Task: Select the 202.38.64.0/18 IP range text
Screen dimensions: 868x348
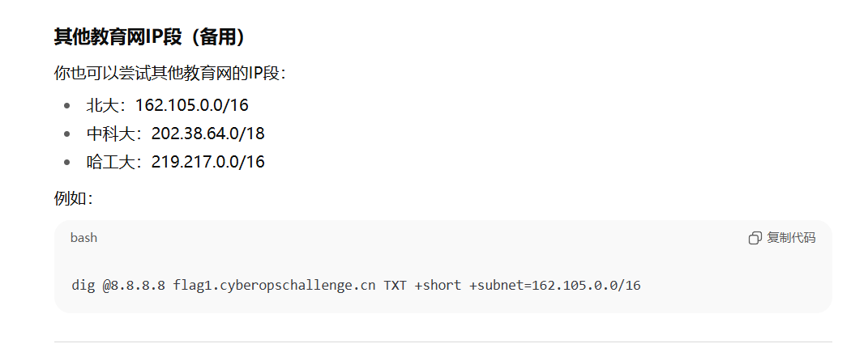Action: click(207, 134)
